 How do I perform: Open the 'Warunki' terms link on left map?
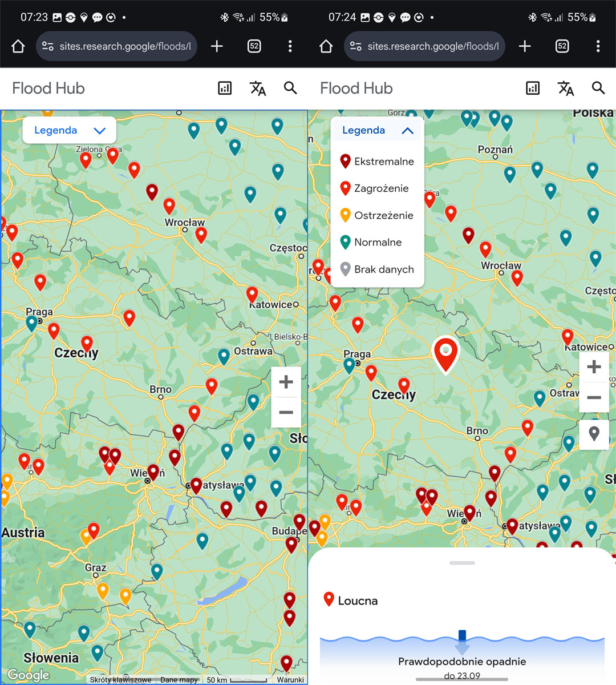tap(290, 680)
